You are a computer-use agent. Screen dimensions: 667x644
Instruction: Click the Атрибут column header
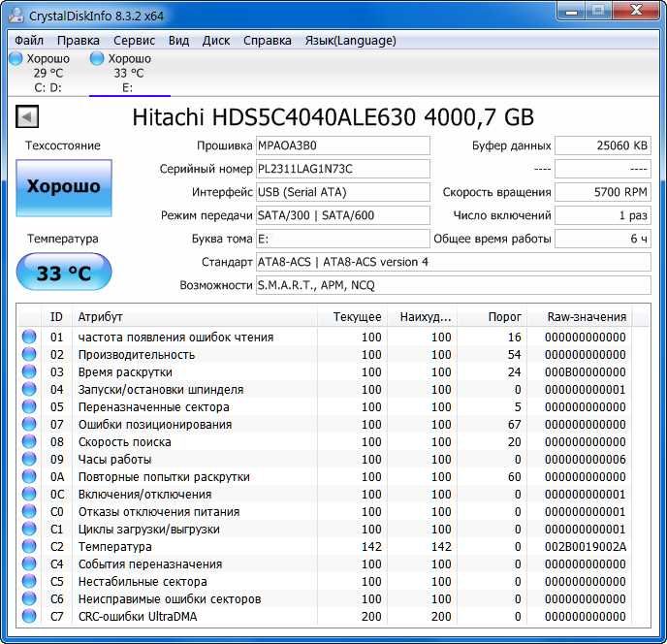[195, 317]
